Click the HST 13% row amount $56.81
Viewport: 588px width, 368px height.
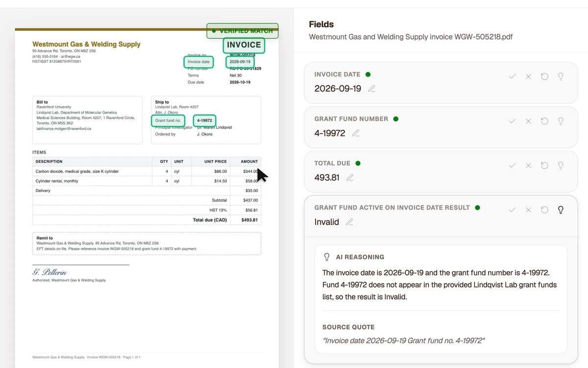[x=250, y=210]
